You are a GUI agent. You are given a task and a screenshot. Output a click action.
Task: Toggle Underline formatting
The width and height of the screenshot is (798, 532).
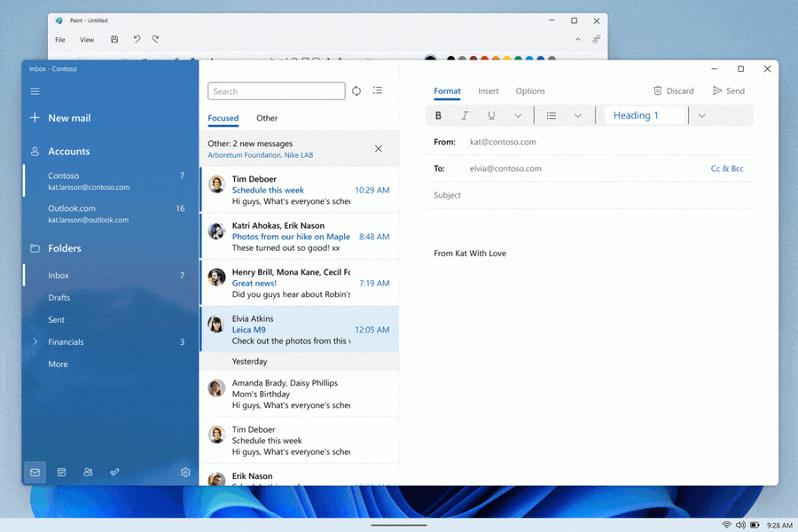tap(491, 116)
